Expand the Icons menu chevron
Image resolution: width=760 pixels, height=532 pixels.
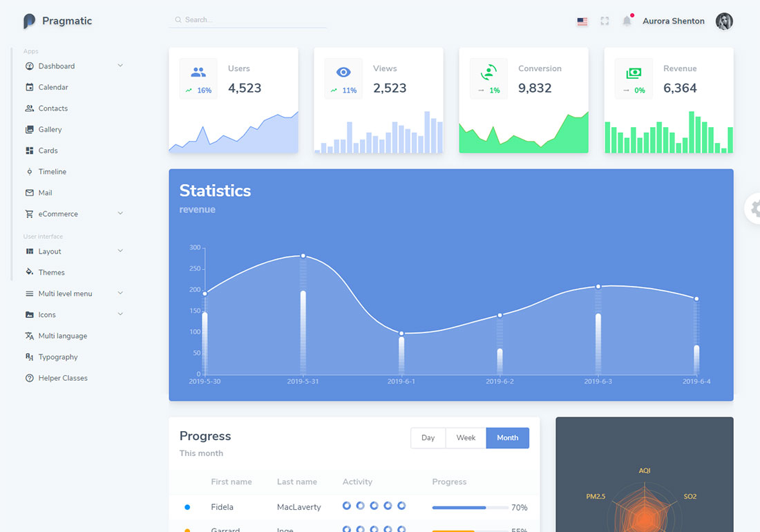coord(120,314)
